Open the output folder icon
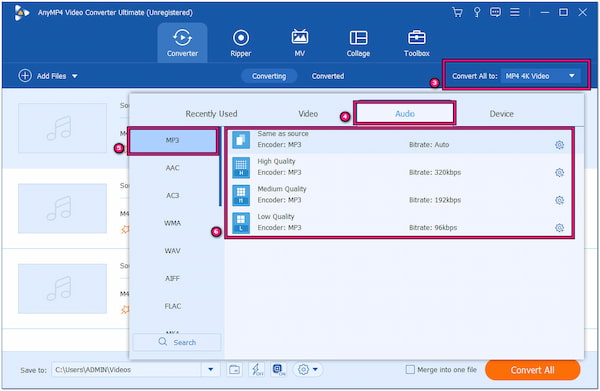600x391 pixels. point(235,370)
